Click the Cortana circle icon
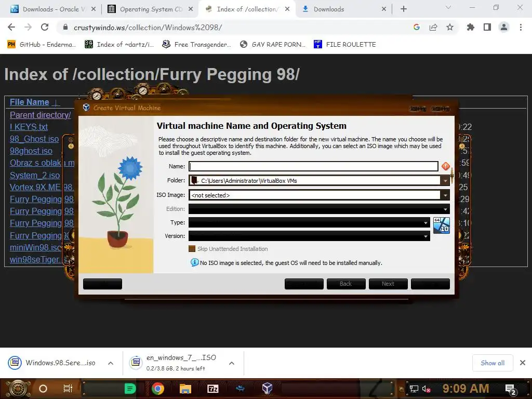This screenshot has width=532, height=399. (43, 389)
